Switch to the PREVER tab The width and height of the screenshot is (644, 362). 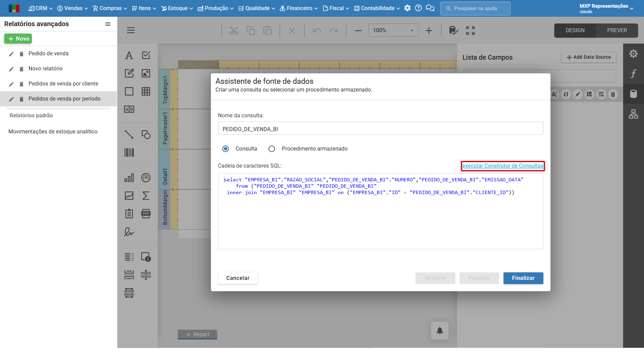pyautogui.click(x=617, y=31)
